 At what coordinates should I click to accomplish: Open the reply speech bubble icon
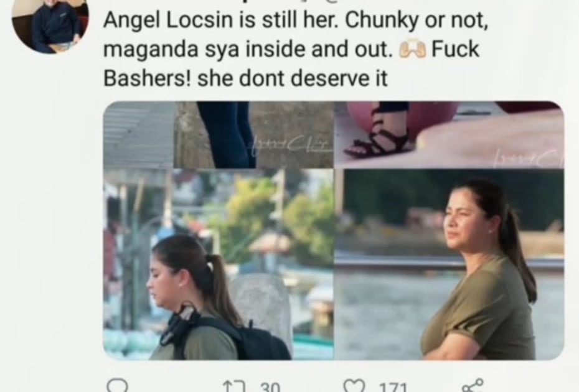tap(117, 385)
